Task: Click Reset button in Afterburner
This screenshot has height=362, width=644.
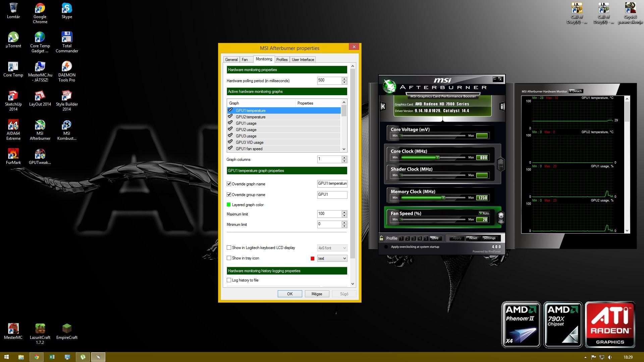Action: [473, 238]
